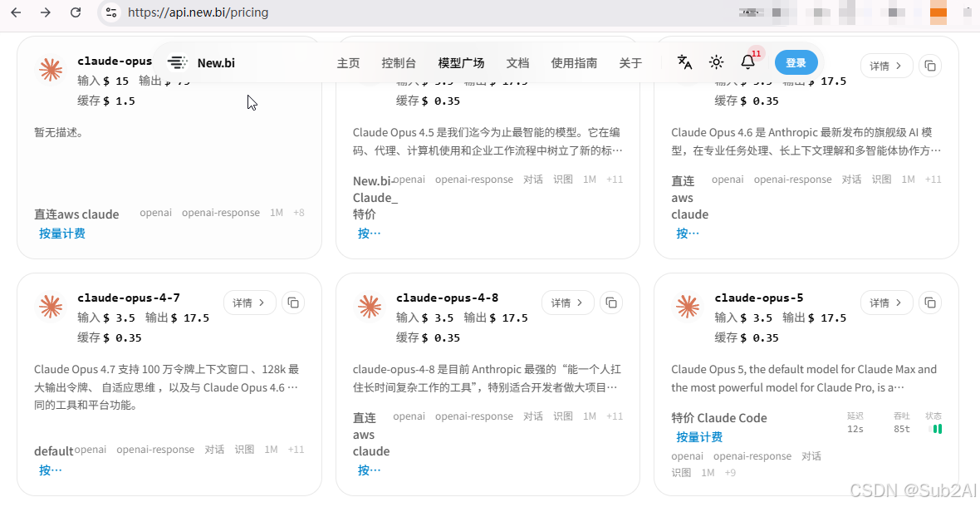This screenshot has width=980, height=507.
Task: Click 对话 tag on the claude-opus-4-8 card
Action: [533, 416]
